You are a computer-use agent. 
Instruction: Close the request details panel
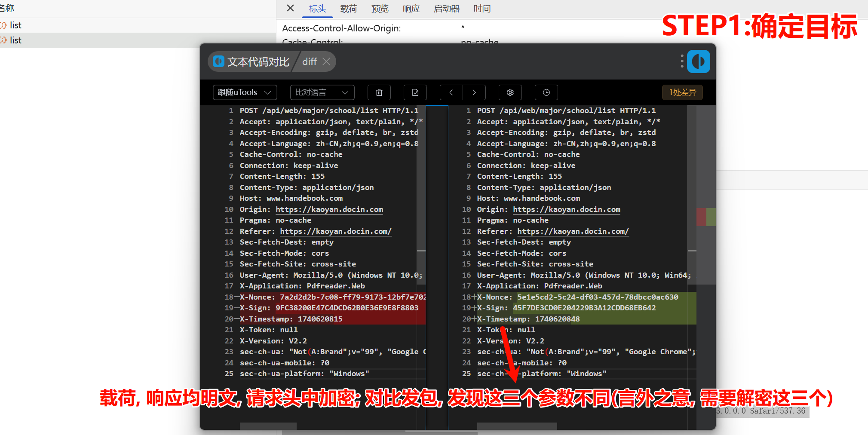(290, 8)
